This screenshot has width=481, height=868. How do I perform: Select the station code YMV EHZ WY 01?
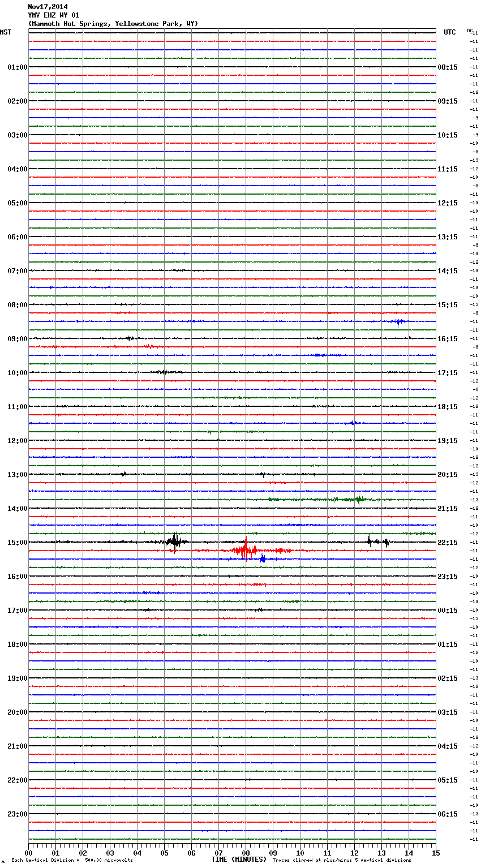pyautogui.click(x=53, y=15)
